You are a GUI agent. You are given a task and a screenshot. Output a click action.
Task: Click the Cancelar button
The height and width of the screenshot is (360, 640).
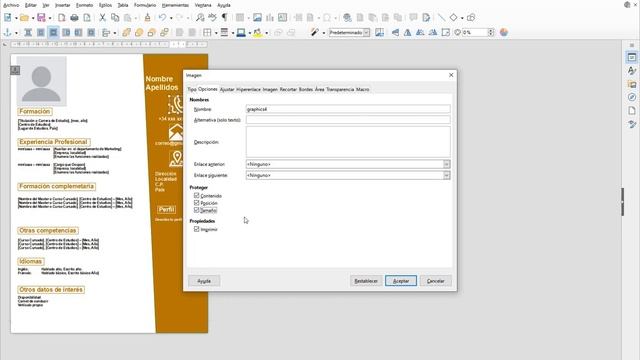click(x=436, y=281)
